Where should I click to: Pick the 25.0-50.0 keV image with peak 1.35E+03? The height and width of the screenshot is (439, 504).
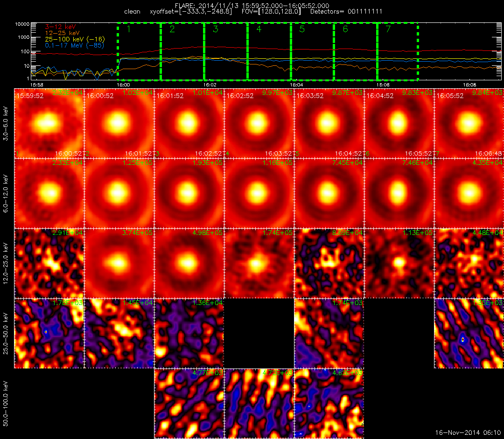coord(469,334)
